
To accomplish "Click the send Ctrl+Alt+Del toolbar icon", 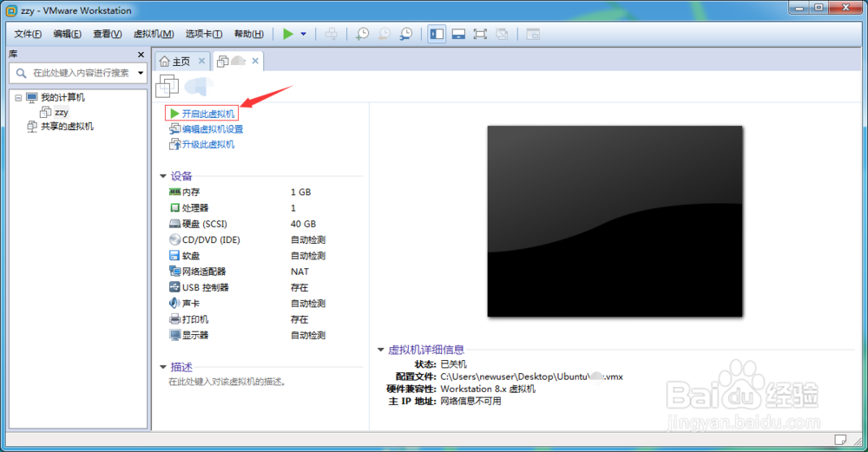I will [x=331, y=35].
